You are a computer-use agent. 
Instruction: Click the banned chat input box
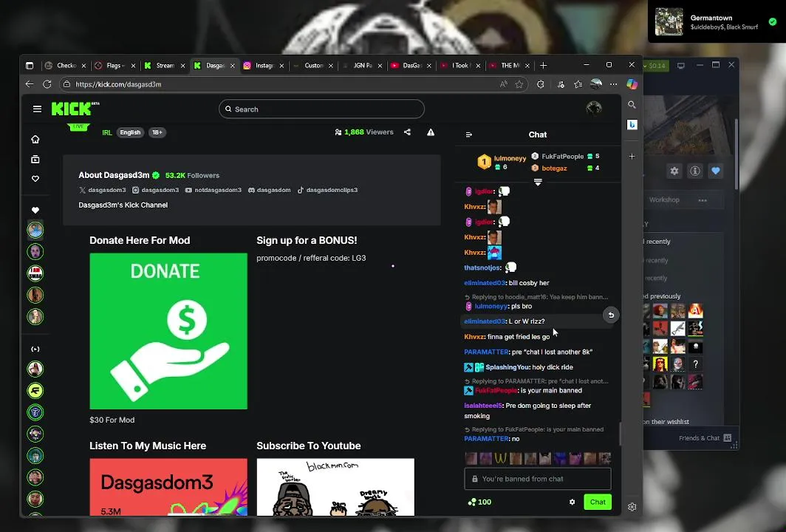[x=537, y=479]
